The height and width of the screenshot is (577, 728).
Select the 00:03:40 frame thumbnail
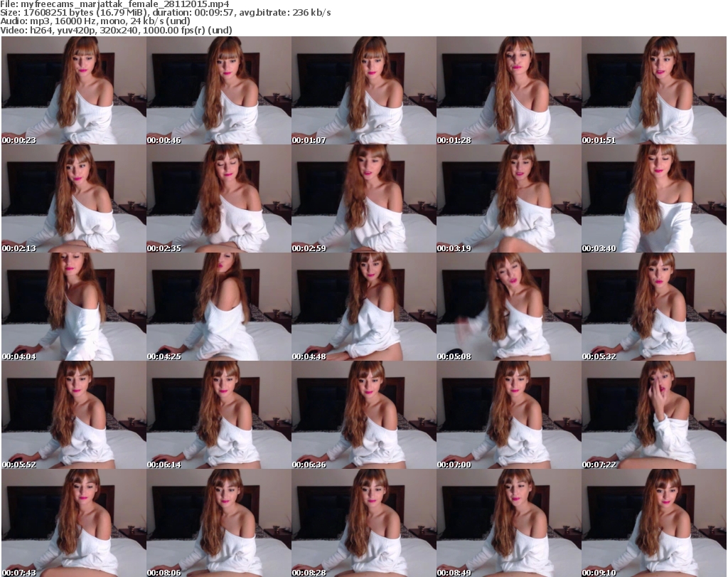pyautogui.click(x=654, y=198)
